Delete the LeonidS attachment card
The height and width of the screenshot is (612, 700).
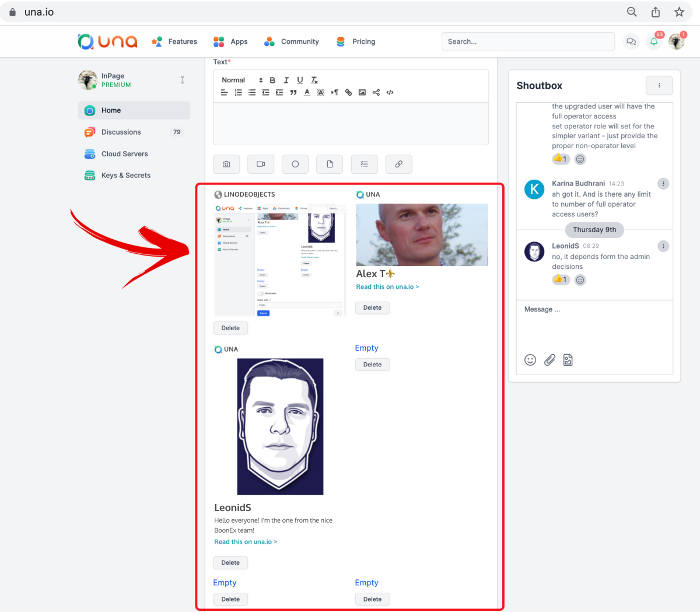[230, 562]
